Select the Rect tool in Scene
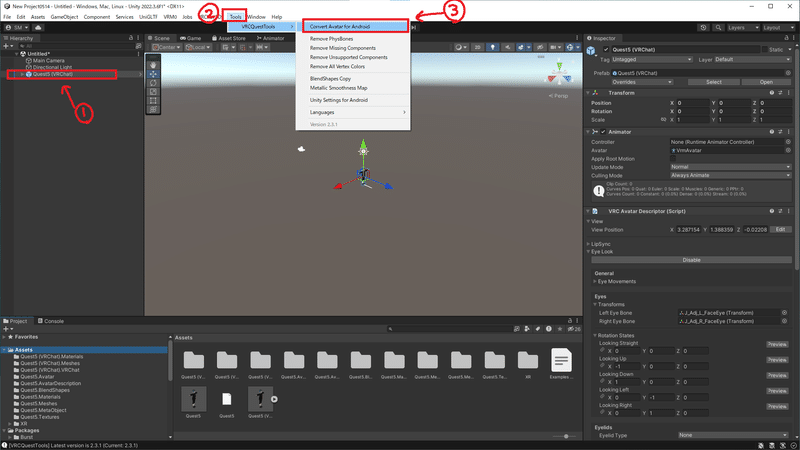The image size is (800, 450). (153, 101)
